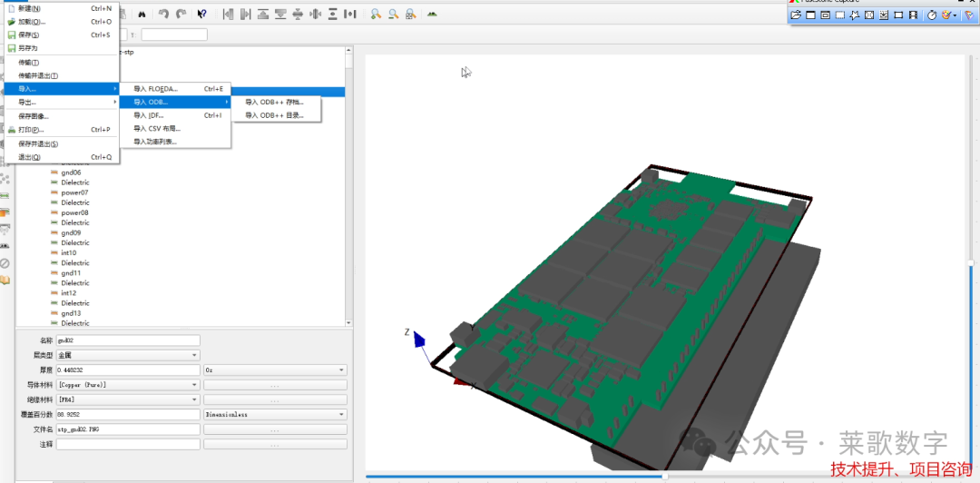Click 导入 ODB++ 存档... option
Image resolution: width=980 pixels, height=483 pixels.
276,102
